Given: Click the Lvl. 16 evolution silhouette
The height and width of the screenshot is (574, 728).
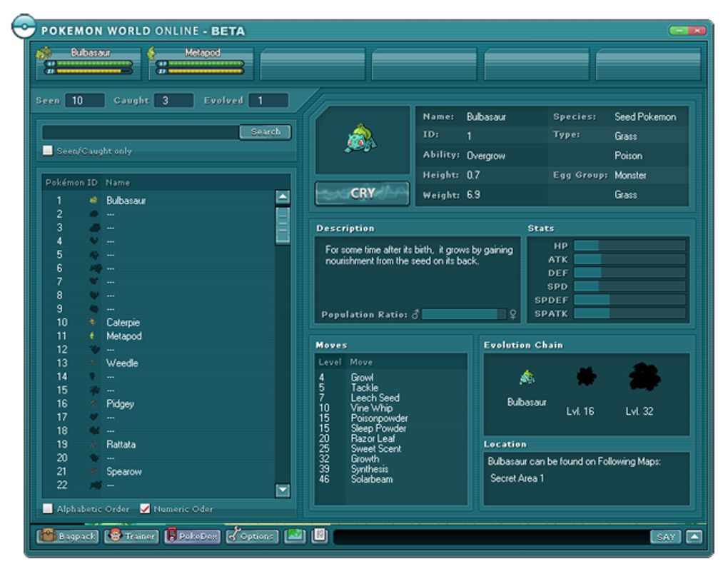Looking at the screenshot, I should (586, 376).
